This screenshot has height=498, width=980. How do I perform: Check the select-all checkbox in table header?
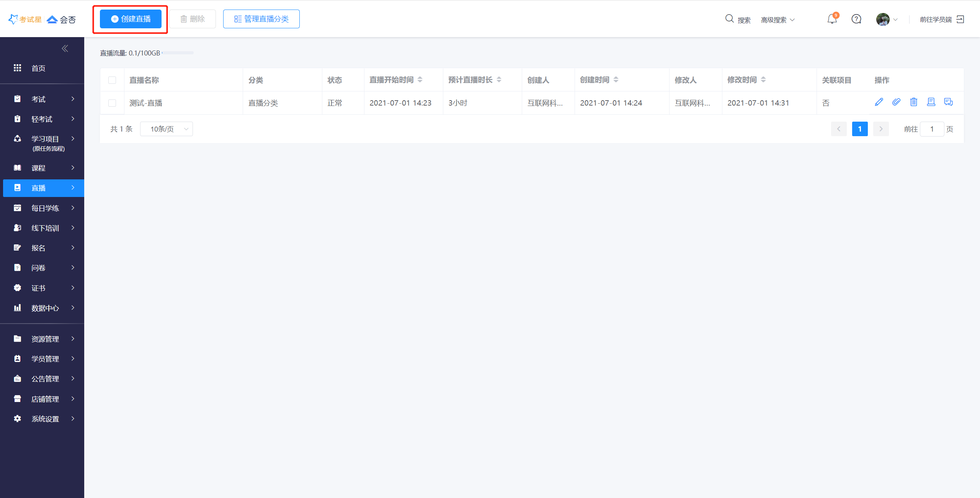click(112, 80)
